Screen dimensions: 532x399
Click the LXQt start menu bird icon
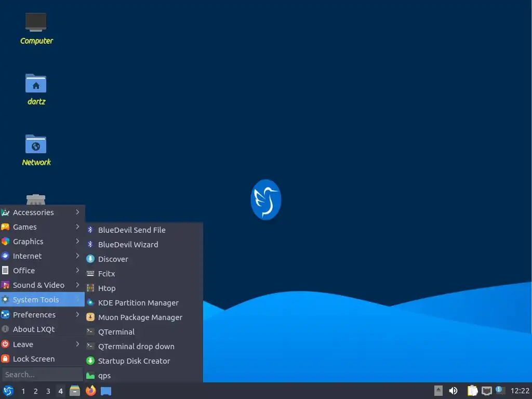pos(8,391)
